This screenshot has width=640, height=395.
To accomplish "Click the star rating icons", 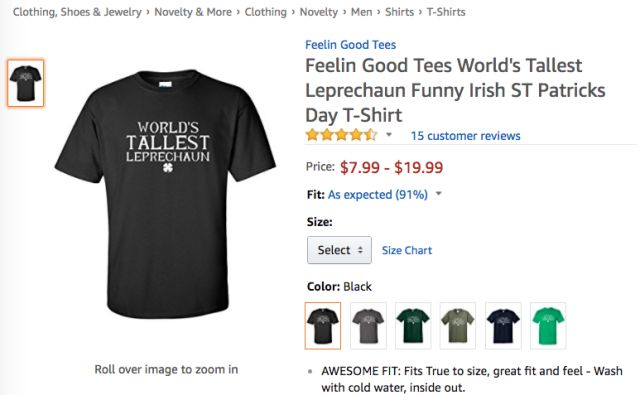I will (342, 135).
